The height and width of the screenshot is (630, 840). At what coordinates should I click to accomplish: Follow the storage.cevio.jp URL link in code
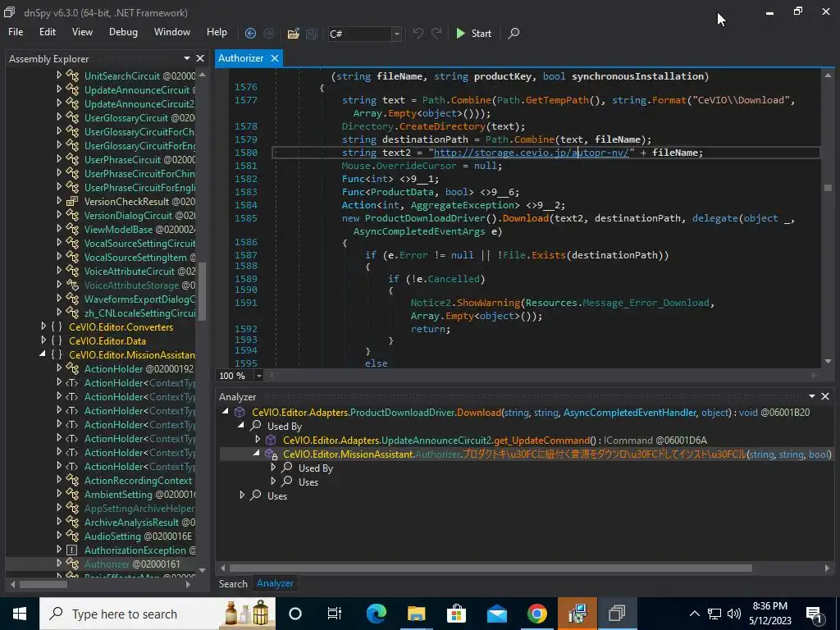[531, 153]
